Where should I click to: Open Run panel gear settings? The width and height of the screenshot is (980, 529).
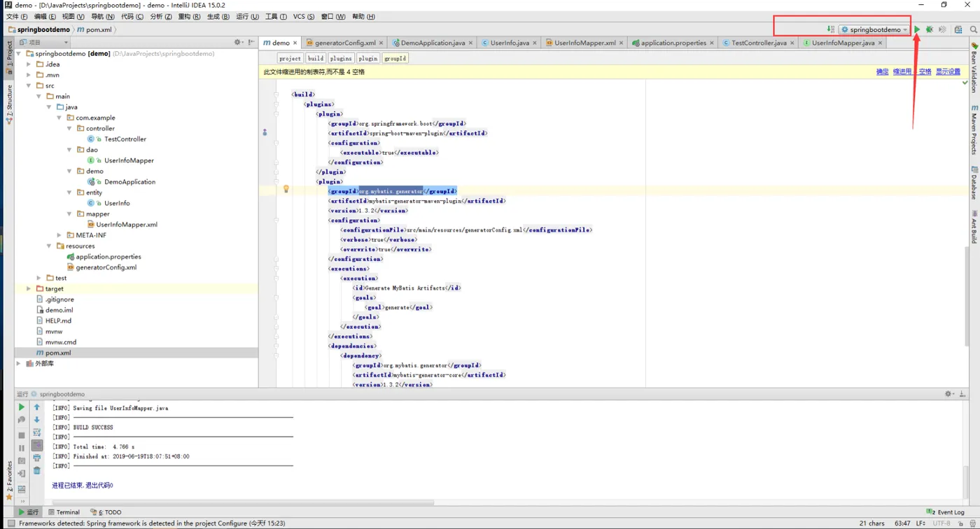pyautogui.click(x=949, y=394)
